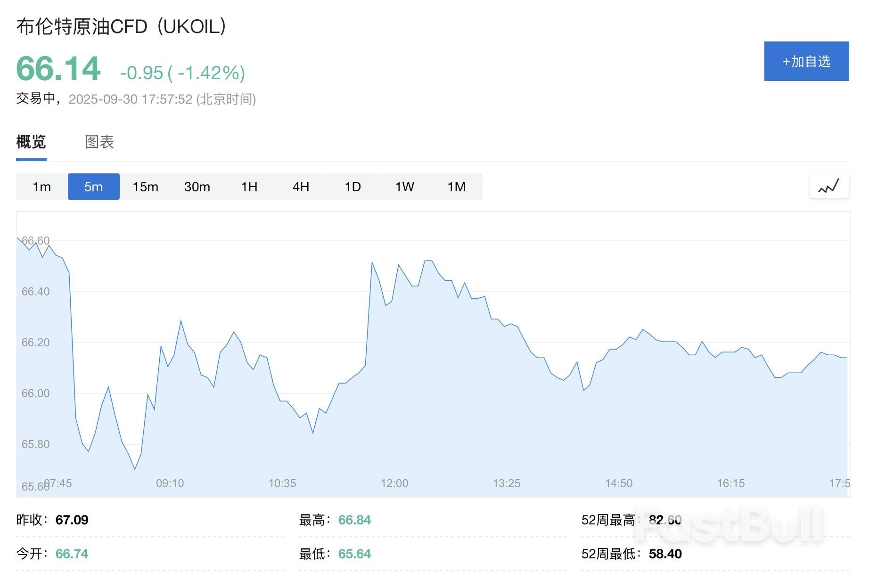Image resolution: width=869 pixels, height=588 pixels.
Task: Click the +加自选 add to watchlist button
Action: (806, 61)
